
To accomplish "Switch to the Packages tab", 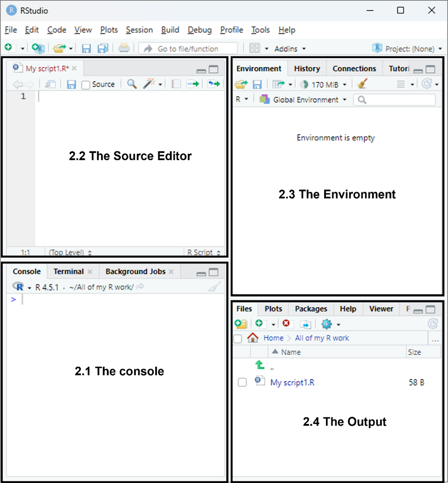I will coord(311,309).
